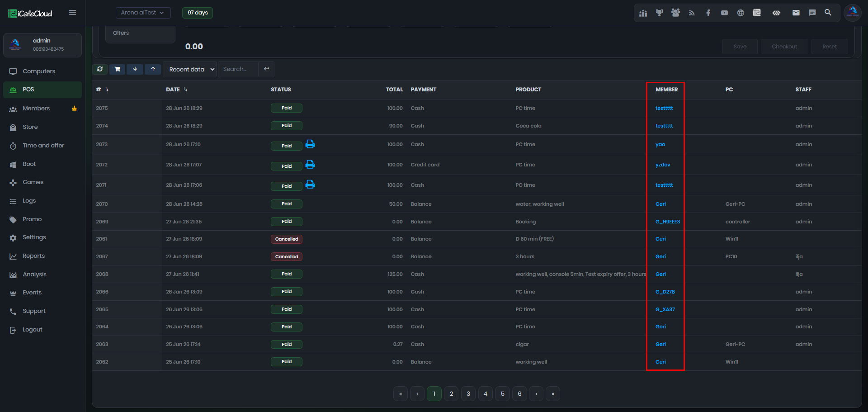Open the Recent data dropdown

[x=190, y=69]
